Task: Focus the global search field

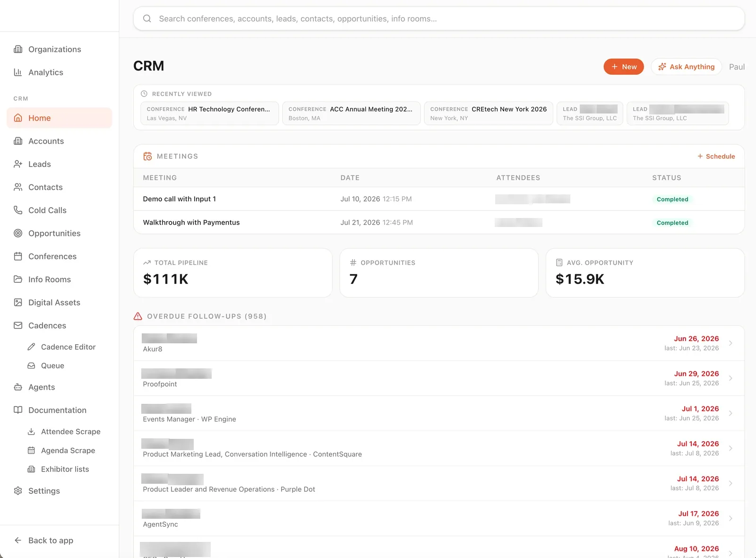Action: tap(439, 19)
